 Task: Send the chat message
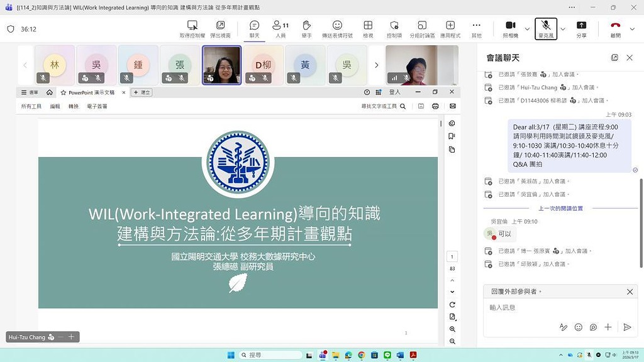(x=627, y=327)
